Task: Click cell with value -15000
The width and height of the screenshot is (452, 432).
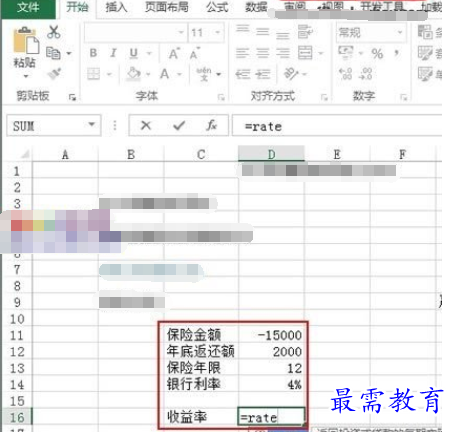Action: pyautogui.click(x=271, y=335)
